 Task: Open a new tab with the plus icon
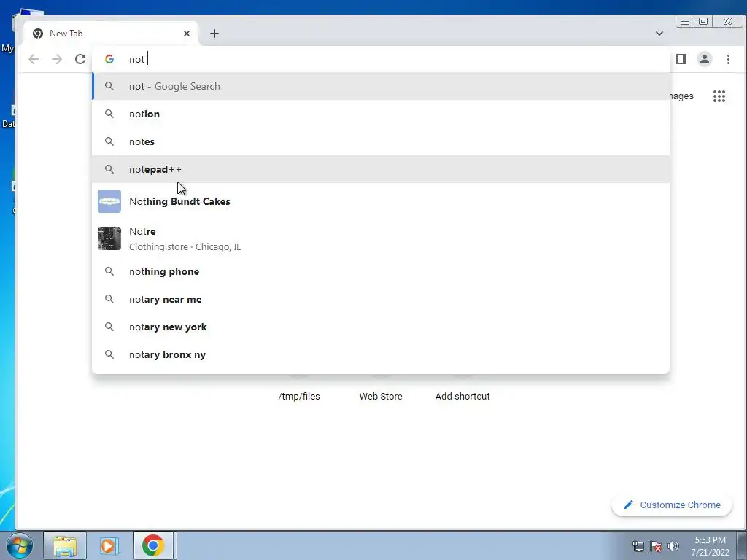pyautogui.click(x=214, y=34)
